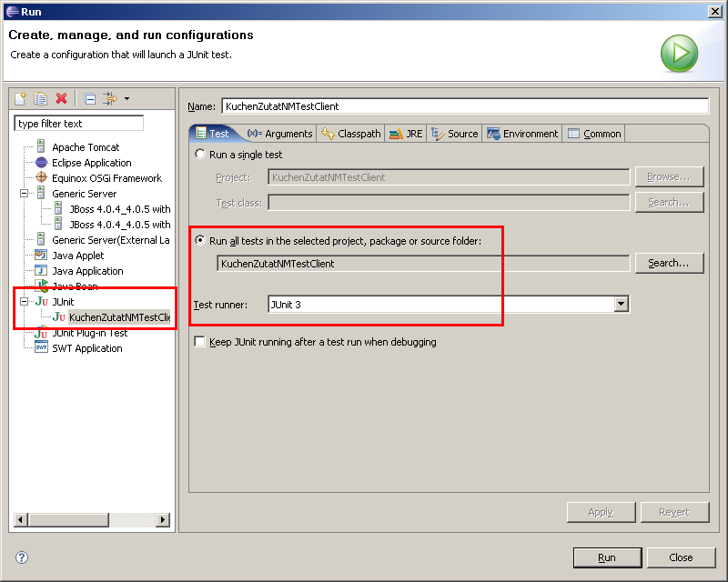Switch to the Test tab
Screen dimensions: 728x582
(x=213, y=134)
